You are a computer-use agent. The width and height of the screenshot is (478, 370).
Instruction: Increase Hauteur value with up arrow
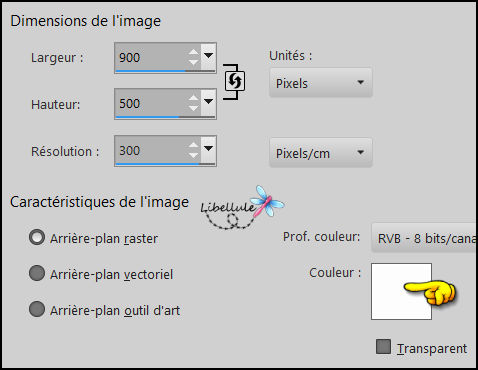point(193,98)
